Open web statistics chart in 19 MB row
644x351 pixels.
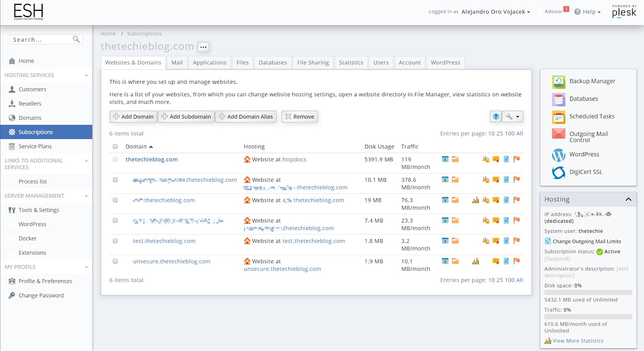pos(476,200)
